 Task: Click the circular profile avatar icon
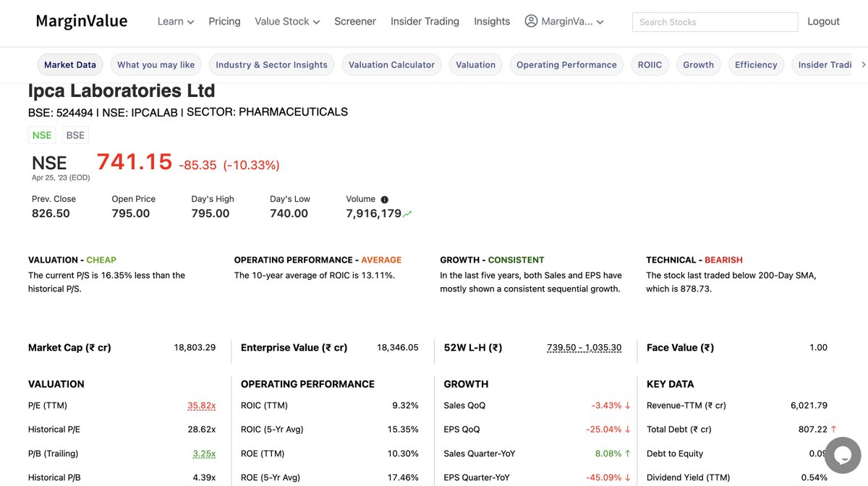530,21
